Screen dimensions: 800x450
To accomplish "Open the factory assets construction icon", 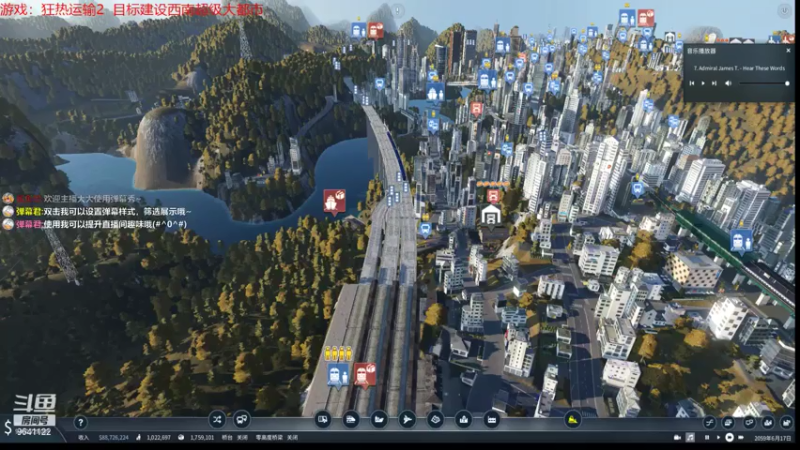I will [491, 420].
